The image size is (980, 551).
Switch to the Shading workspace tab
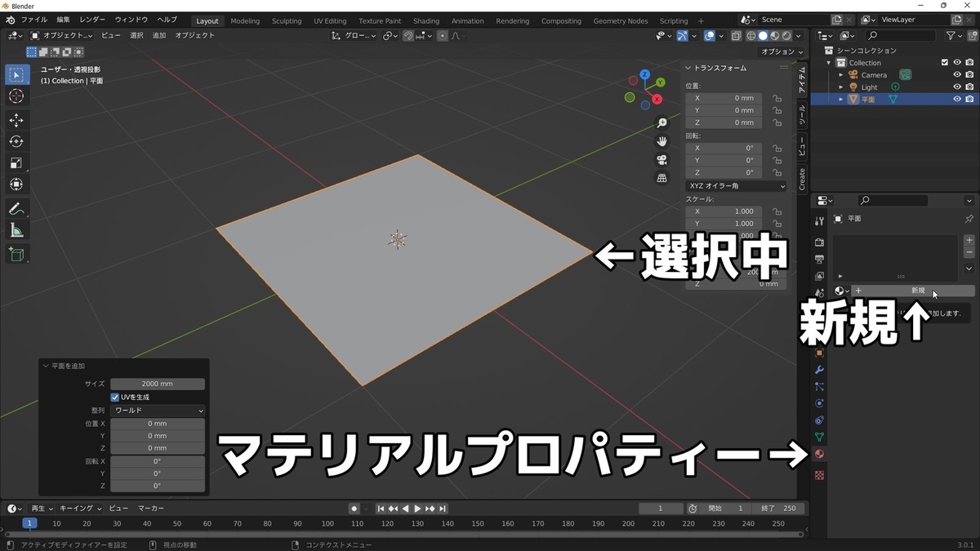426,20
